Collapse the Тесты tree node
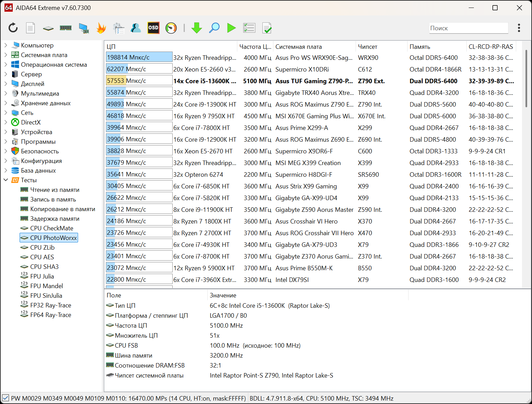This screenshot has height=404, width=532. click(x=6, y=180)
